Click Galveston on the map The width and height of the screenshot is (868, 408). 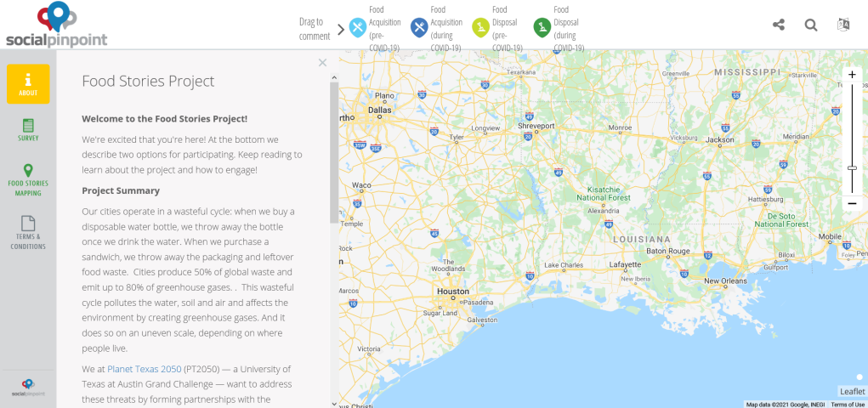point(482,320)
